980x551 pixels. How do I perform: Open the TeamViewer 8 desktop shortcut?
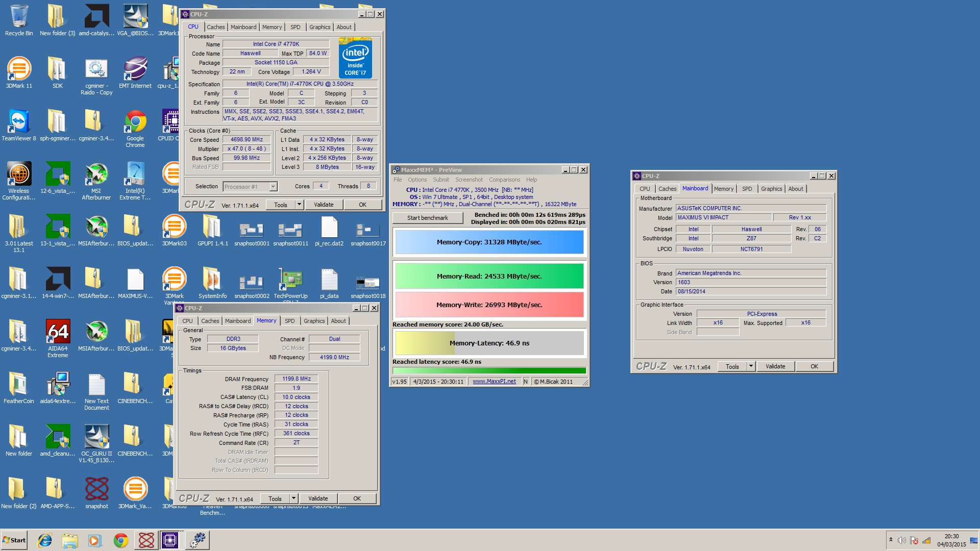click(19, 126)
